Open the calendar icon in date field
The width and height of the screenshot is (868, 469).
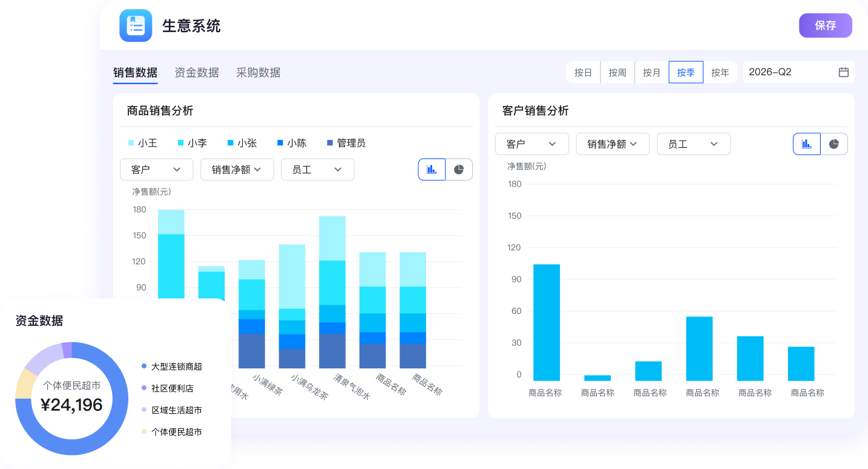tap(843, 72)
